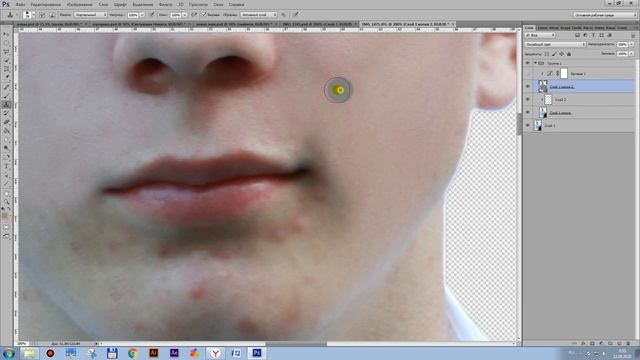
Task: Select the Gradient tool
Action: click(7, 131)
